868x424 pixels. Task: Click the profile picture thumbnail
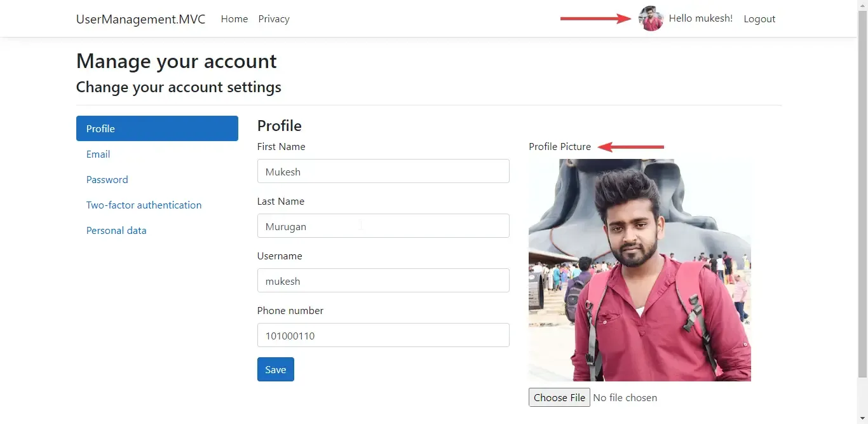click(640, 270)
